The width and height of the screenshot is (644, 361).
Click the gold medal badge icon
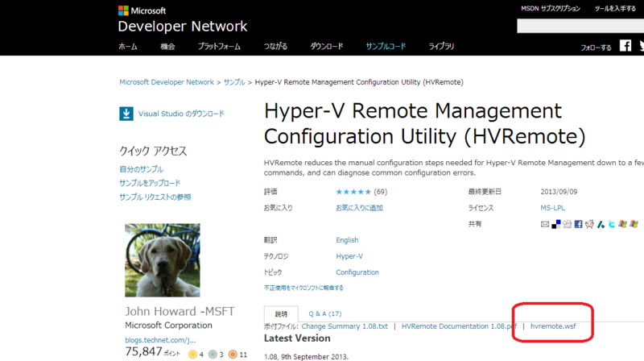[192, 354]
